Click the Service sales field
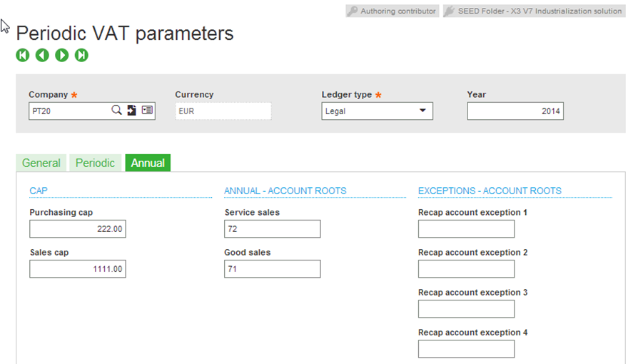 pyautogui.click(x=273, y=228)
